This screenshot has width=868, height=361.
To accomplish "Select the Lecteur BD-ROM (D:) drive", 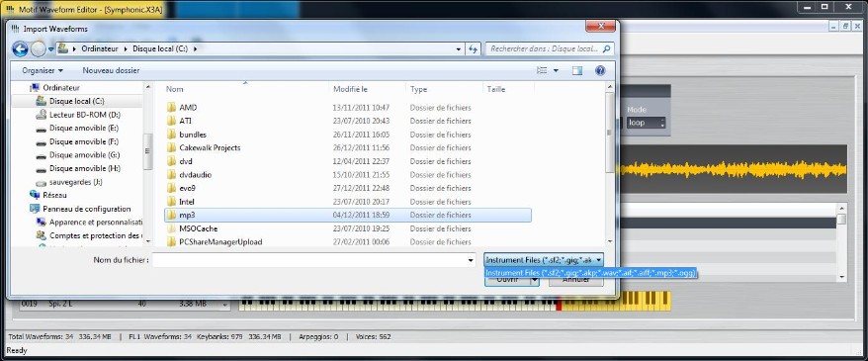I will (85, 115).
